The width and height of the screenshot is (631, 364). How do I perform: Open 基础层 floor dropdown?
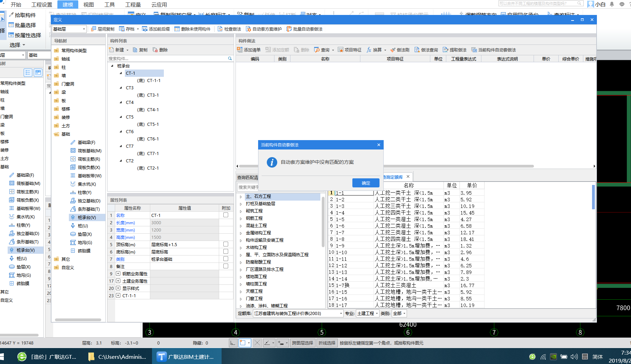[x=69, y=29]
